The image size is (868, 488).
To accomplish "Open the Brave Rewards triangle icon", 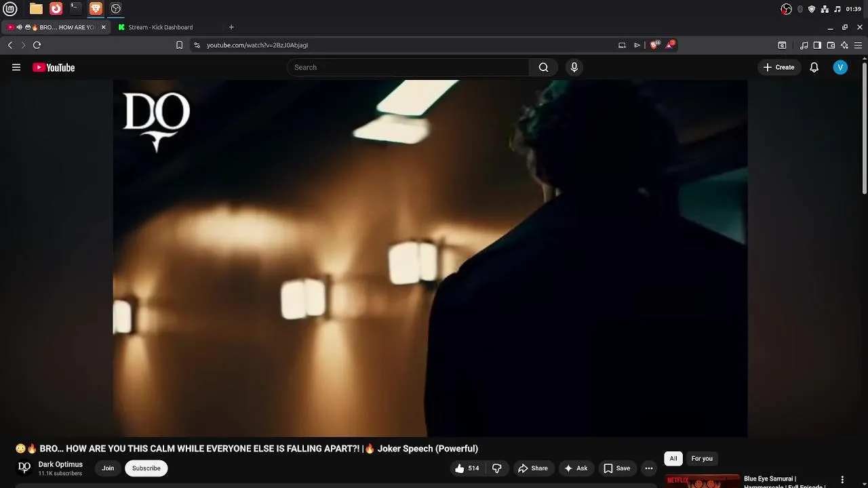I will tap(670, 45).
